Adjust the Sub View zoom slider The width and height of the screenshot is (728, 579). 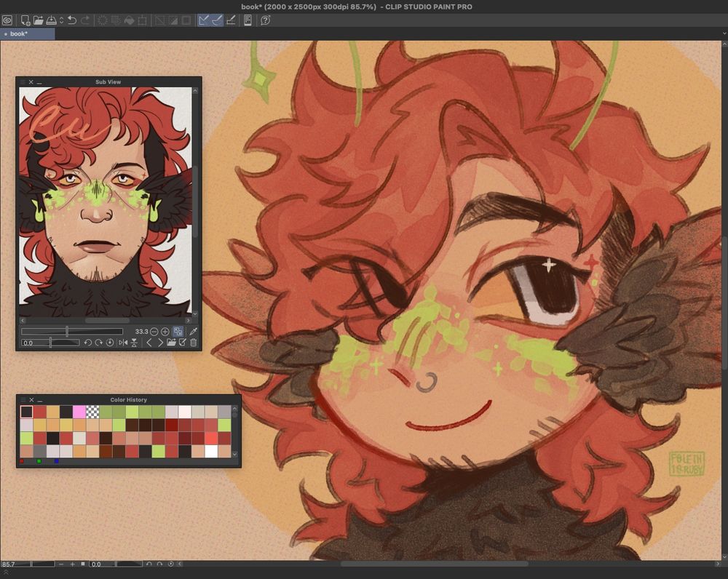(72, 331)
